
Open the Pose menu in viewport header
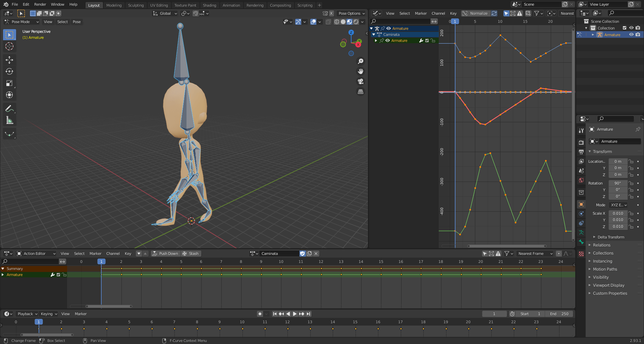click(x=77, y=22)
